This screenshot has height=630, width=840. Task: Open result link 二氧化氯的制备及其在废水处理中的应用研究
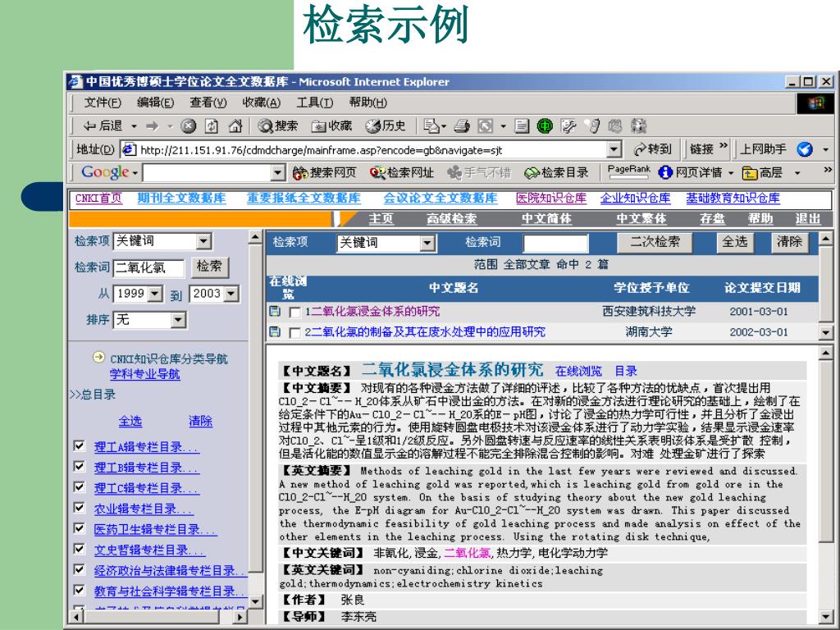[x=428, y=332]
